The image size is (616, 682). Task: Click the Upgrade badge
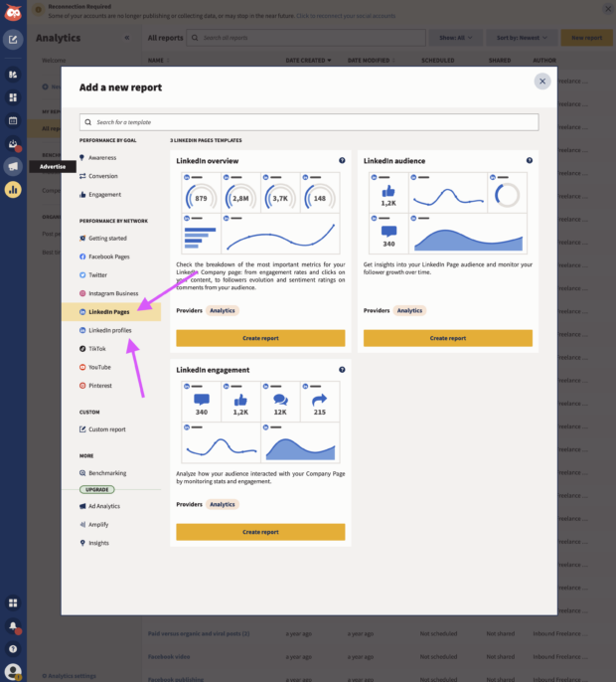click(97, 490)
